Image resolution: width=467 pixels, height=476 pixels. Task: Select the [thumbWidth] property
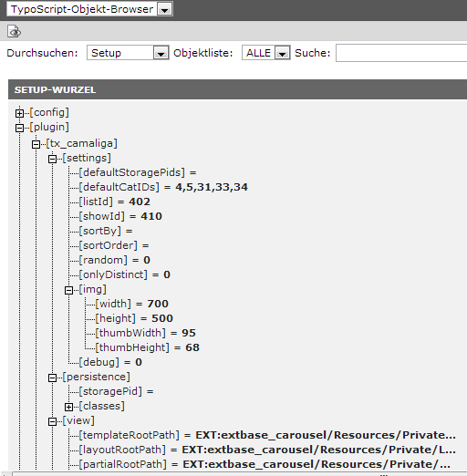(x=130, y=333)
